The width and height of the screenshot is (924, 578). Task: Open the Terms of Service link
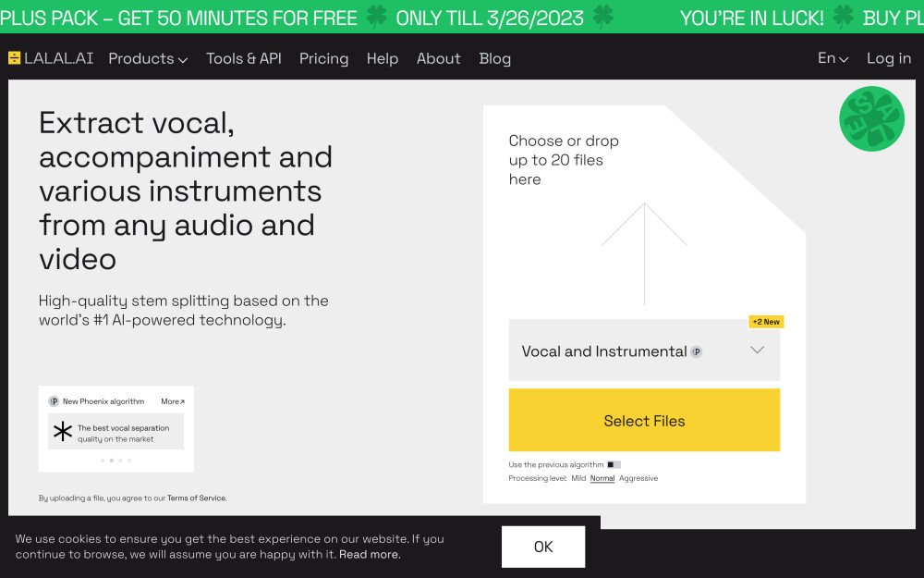click(196, 498)
